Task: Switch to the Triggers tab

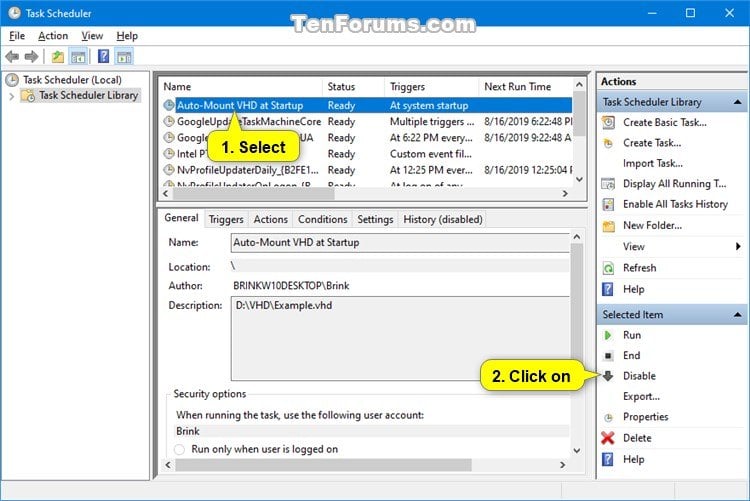Action: click(x=226, y=220)
